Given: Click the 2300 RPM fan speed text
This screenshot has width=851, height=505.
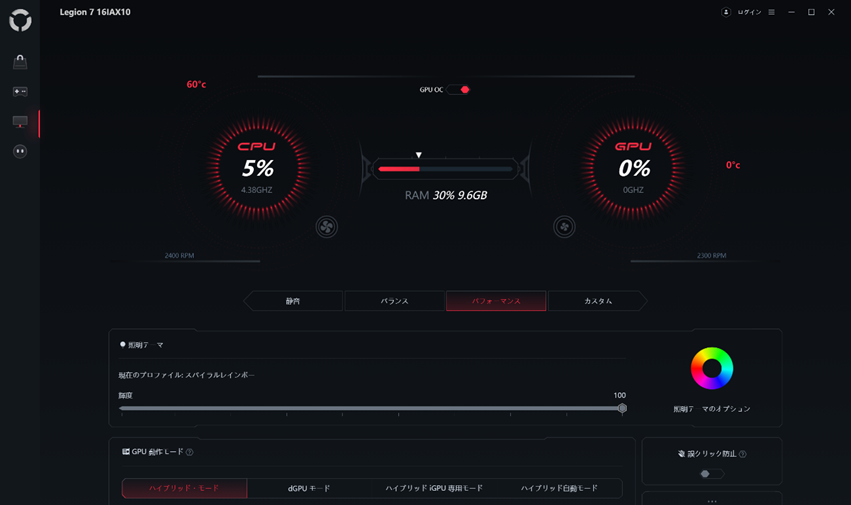Looking at the screenshot, I should coord(712,256).
